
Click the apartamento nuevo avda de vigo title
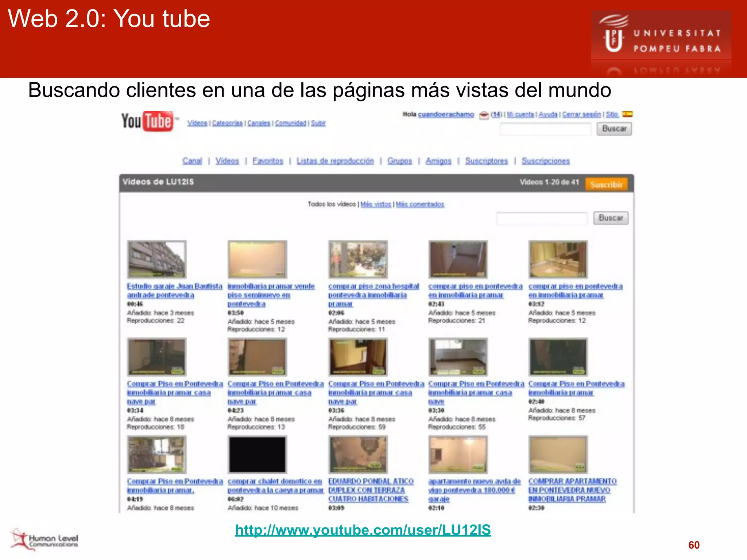click(x=475, y=490)
